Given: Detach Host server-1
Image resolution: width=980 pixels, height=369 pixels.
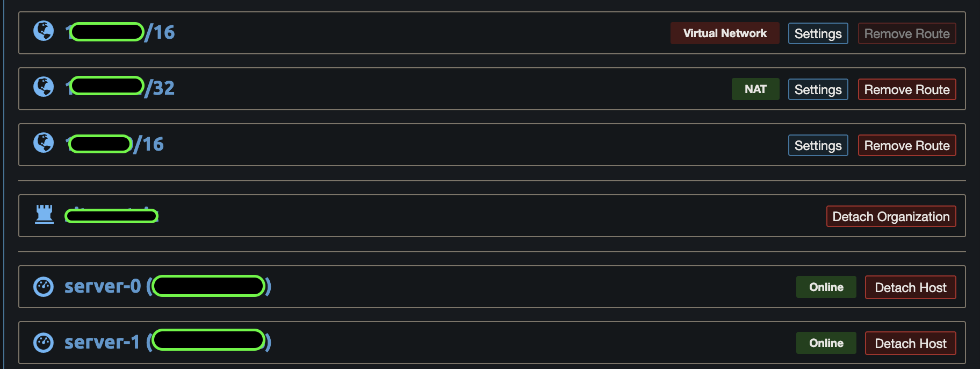Looking at the screenshot, I should (910, 343).
